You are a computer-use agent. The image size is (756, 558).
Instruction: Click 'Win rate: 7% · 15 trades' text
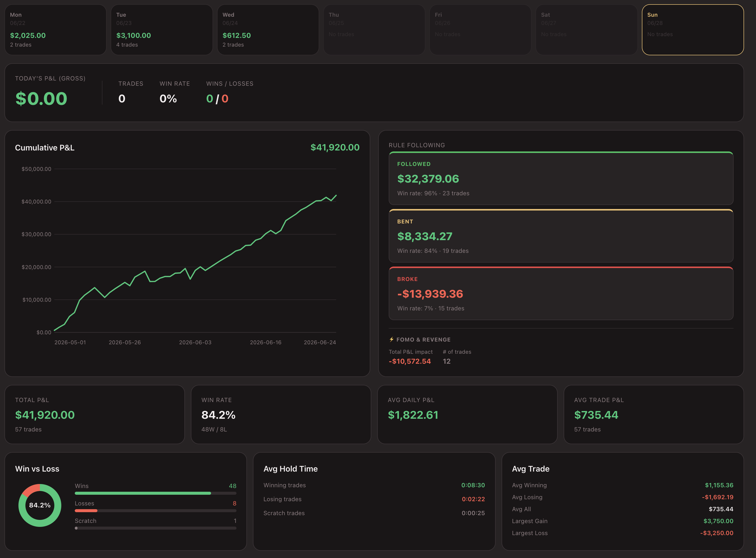[x=431, y=308]
